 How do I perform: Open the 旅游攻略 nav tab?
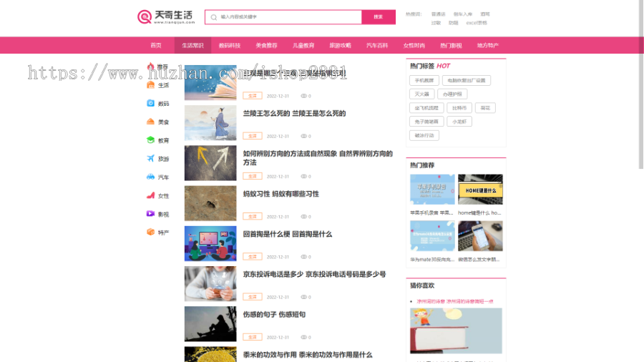point(340,46)
